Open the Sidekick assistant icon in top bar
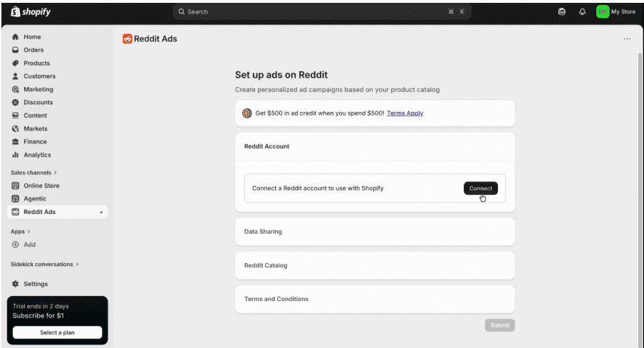644x348 pixels. pyautogui.click(x=561, y=12)
